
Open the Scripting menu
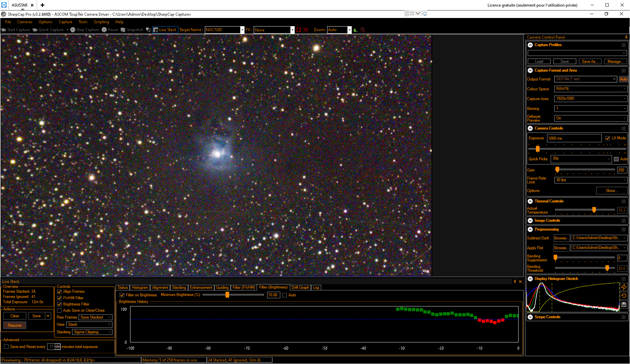click(101, 22)
